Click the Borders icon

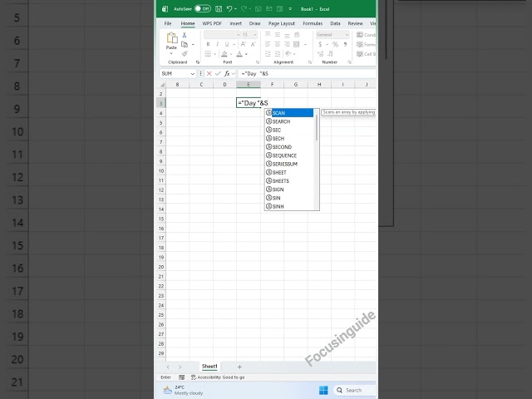click(208, 54)
